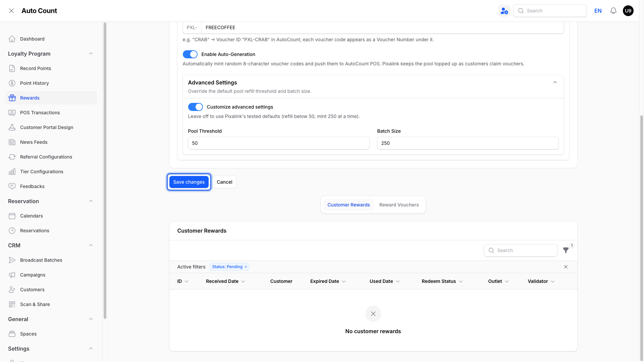This screenshot has height=362, width=644.
Task: Remove the Status: Pending filter chip
Action: pos(246,267)
